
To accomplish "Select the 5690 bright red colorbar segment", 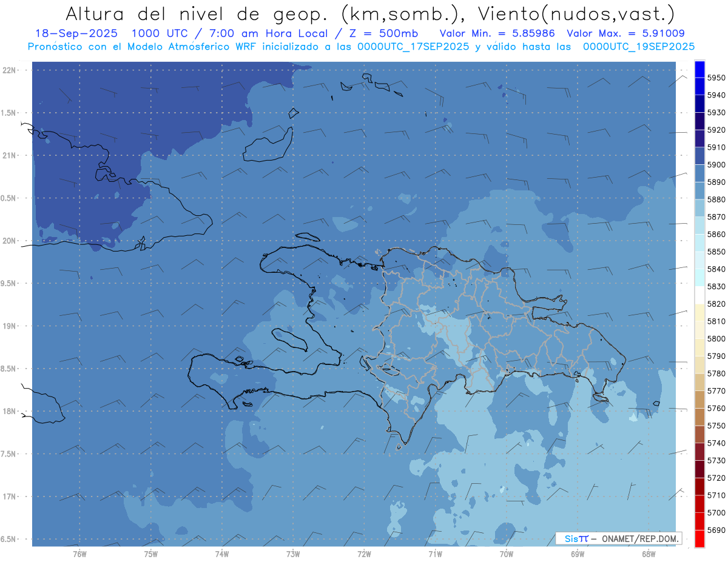I will (x=699, y=538).
